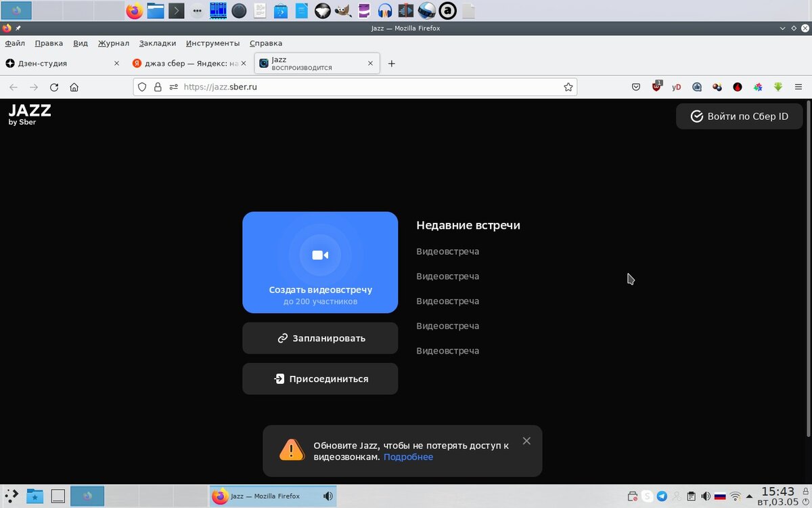Close the Дзен-студия tab
Viewport: 812px width, 508px height.
point(116,63)
